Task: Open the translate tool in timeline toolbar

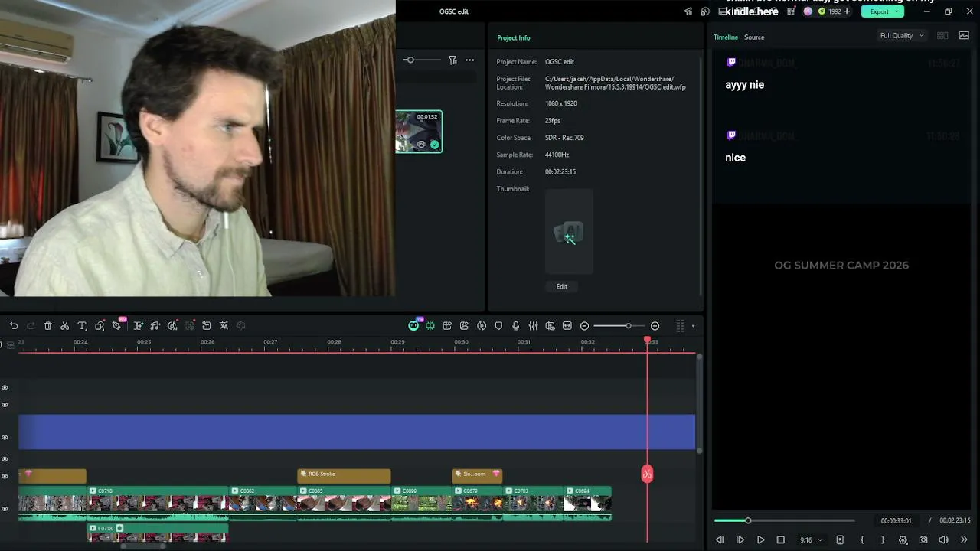Action: [x=224, y=326]
